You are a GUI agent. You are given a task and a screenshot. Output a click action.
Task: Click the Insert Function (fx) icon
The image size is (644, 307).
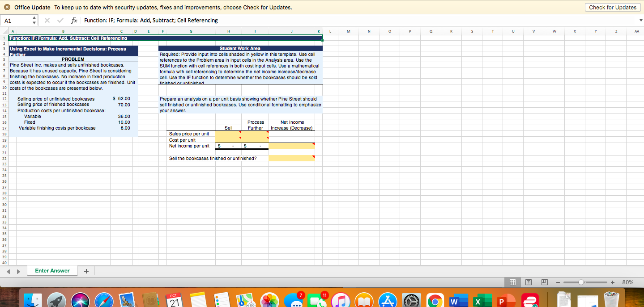(x=74, y=20)
